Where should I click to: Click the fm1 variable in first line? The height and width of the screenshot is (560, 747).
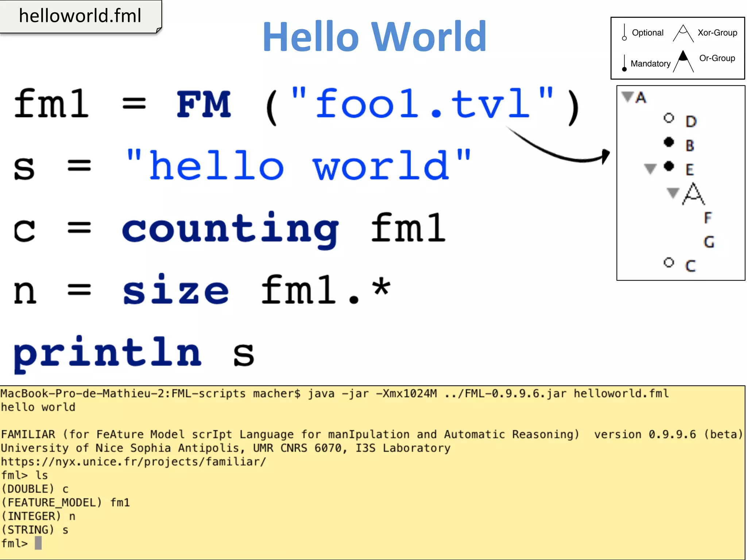[51, 104]
